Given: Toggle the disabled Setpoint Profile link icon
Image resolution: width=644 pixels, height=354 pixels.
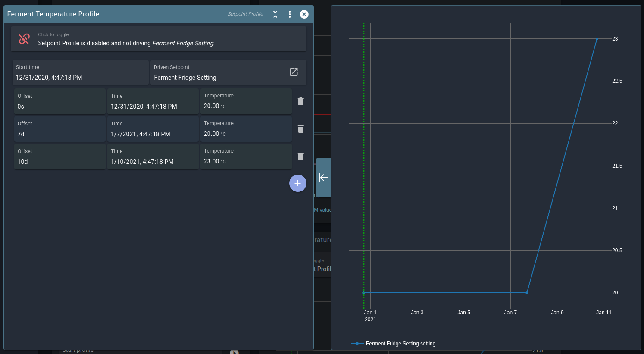Looking at the screenshot, I should 24,39.
